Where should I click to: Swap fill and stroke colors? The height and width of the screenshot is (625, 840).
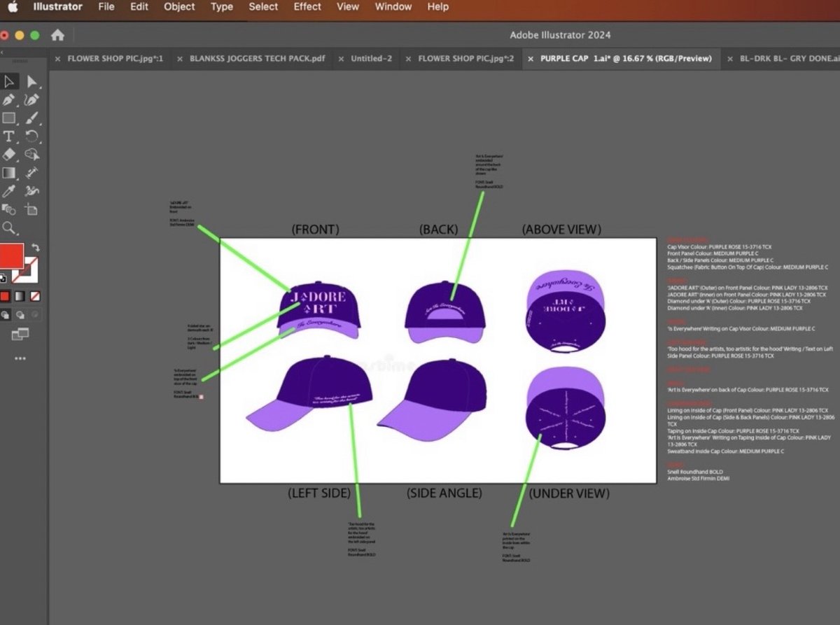click(x=35, y=248)
